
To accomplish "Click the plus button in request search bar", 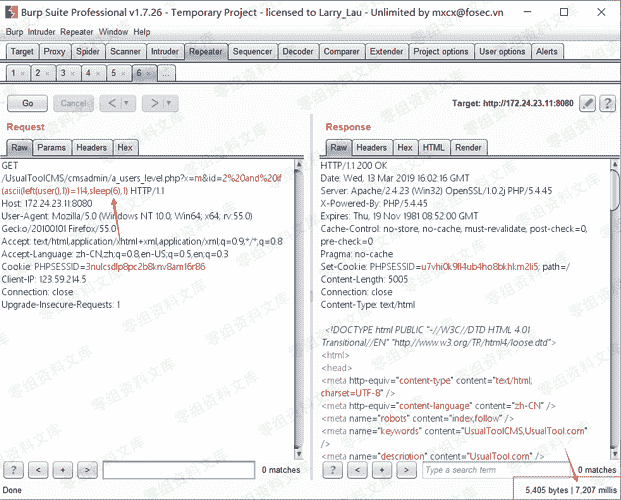I will pos(63,469).
